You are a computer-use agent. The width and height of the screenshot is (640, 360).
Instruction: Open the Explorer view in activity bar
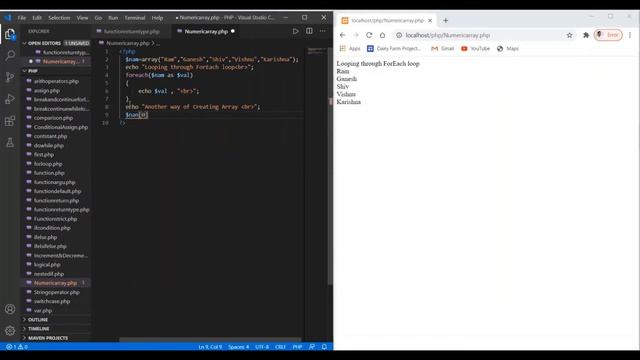(10, 34)
